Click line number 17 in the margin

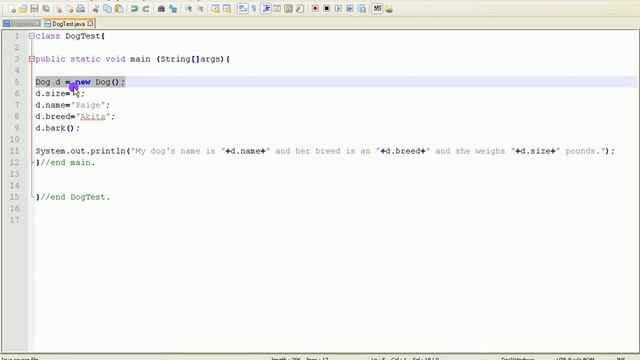tap(15, 220)
